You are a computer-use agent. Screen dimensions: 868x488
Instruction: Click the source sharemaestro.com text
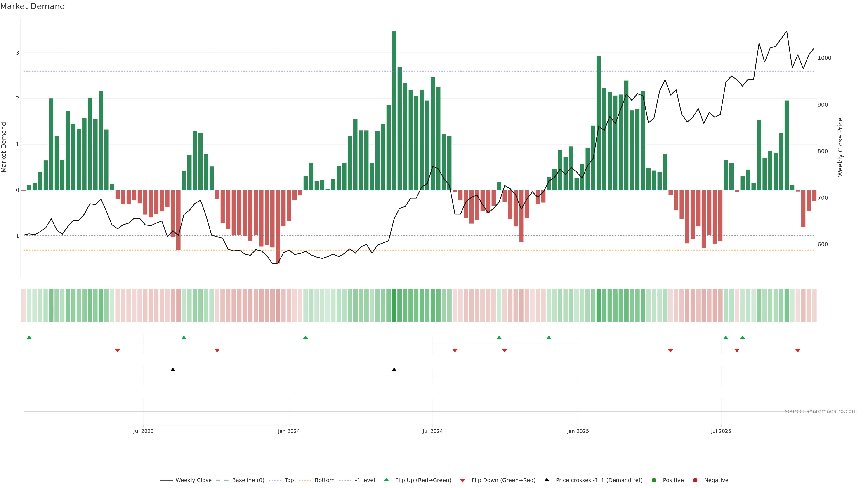click(x=821, y=411)
